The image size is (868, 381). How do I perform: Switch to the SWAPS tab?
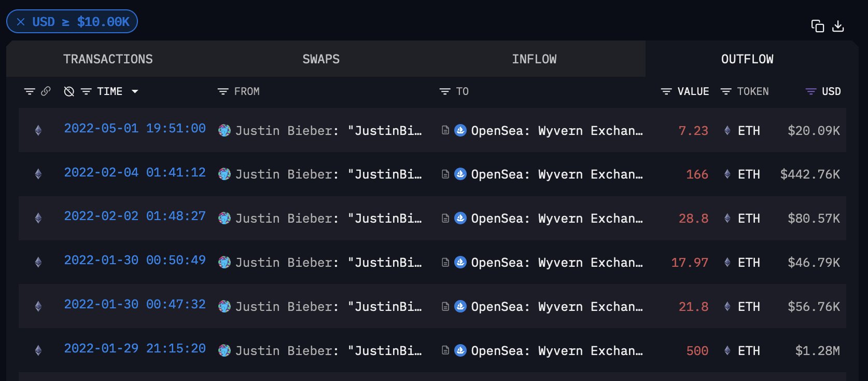(x=320, y=59)
